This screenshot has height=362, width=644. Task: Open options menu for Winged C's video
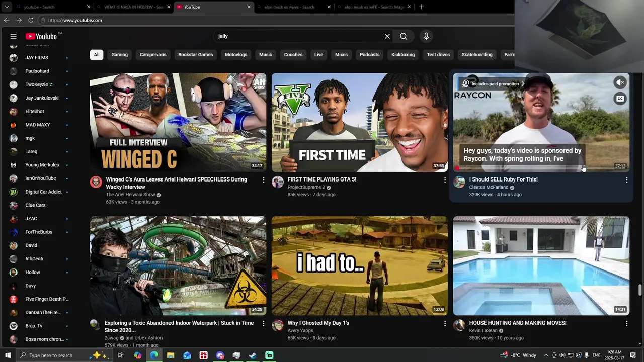[x=263, y=180]
